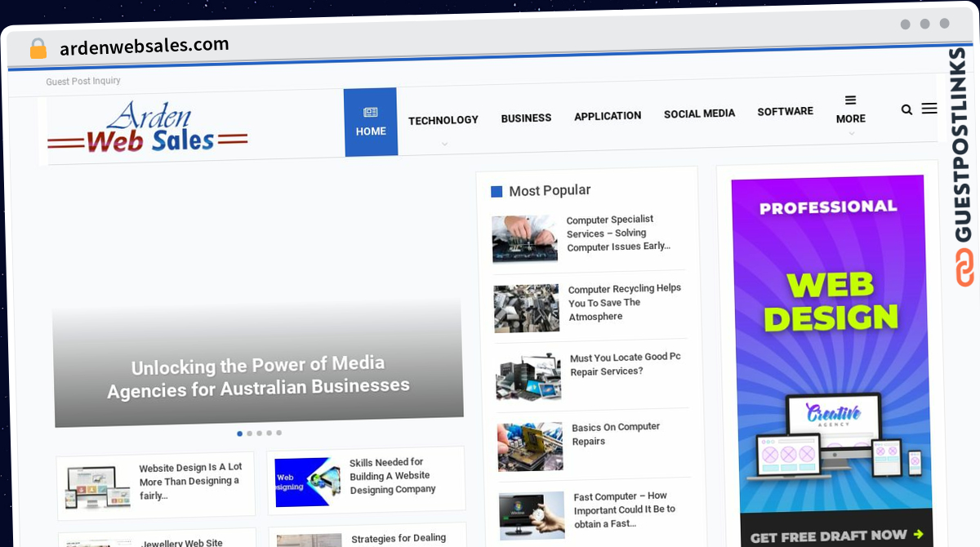
Task: Select the fourth slider dot
Action: pos(269,434)
